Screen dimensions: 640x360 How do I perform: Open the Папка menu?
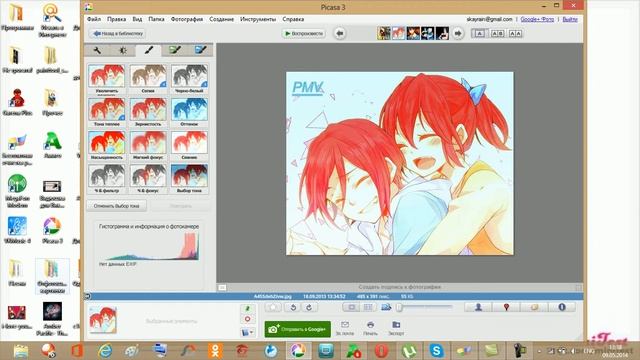156,19
